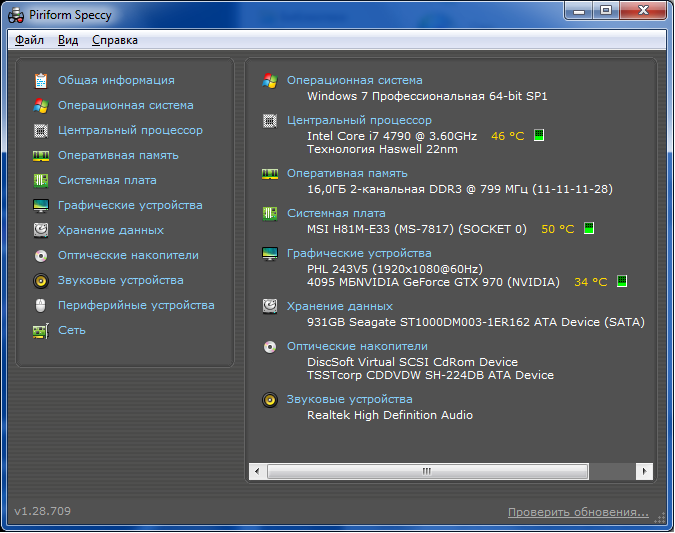Click the MSI H81M-E33 motherboard text
This screenshot has height=533, width=675.
[417, 229]
